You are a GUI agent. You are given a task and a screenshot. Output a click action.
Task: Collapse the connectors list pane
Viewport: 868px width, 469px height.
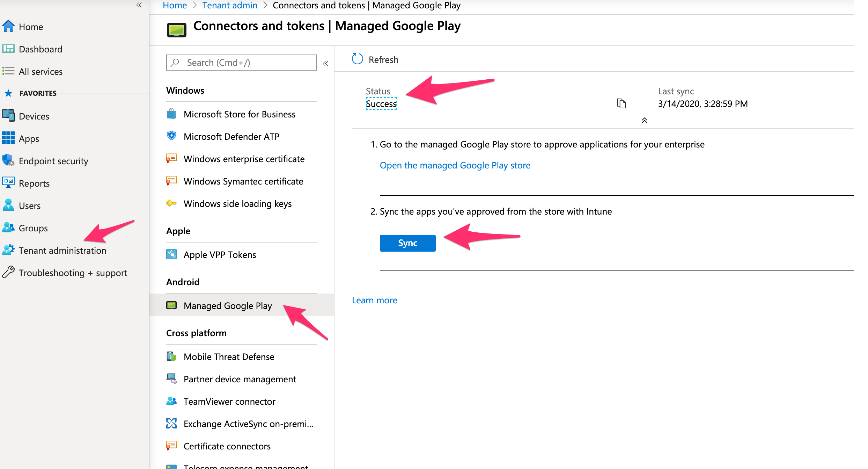(x=325, y=64)
